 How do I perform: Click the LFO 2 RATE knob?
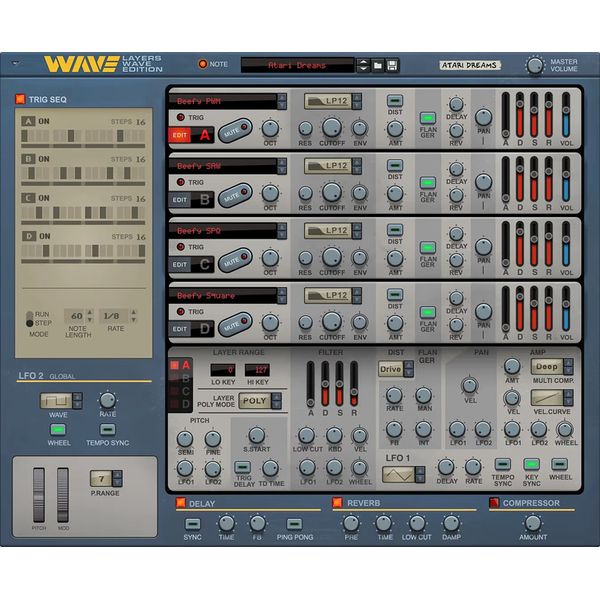pos(108,400)
